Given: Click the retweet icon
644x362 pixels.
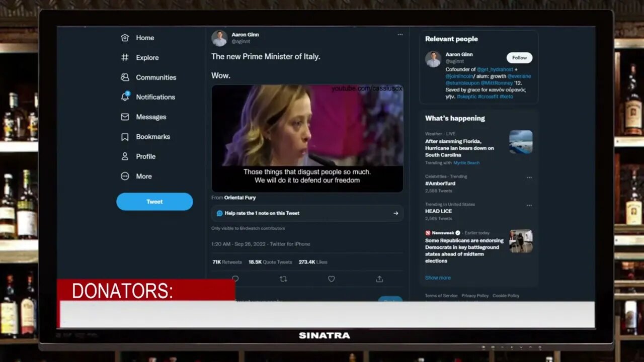Looking at the screenshot, I should point(283,279).
